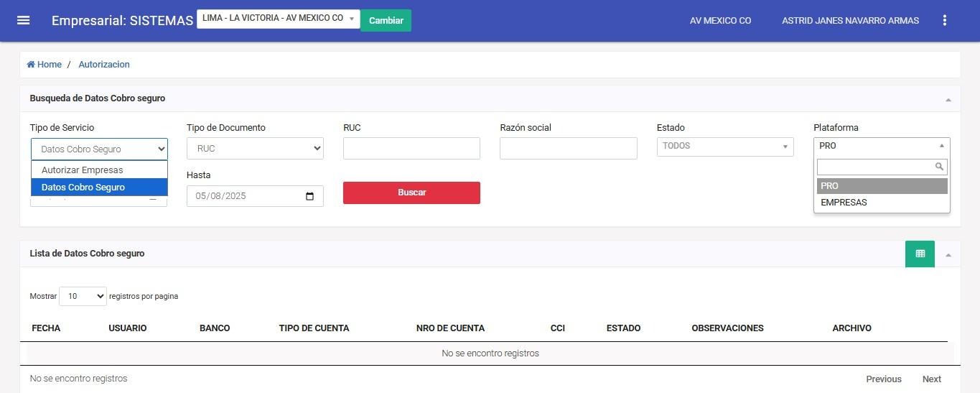
Task: Collapse the Busqueda de Datos Cobro seguro panel
Action: coord(948,100)
